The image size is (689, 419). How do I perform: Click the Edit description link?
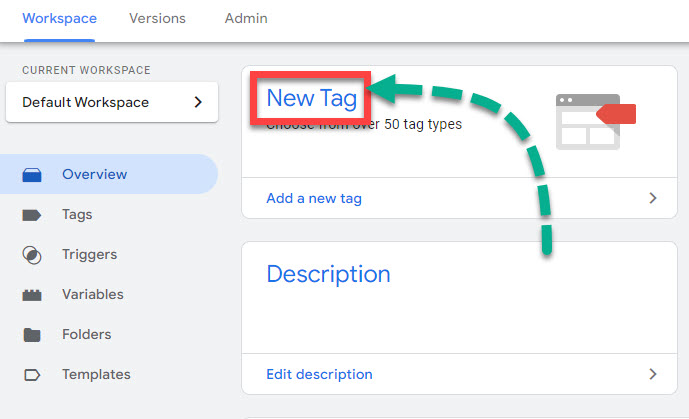319,374
